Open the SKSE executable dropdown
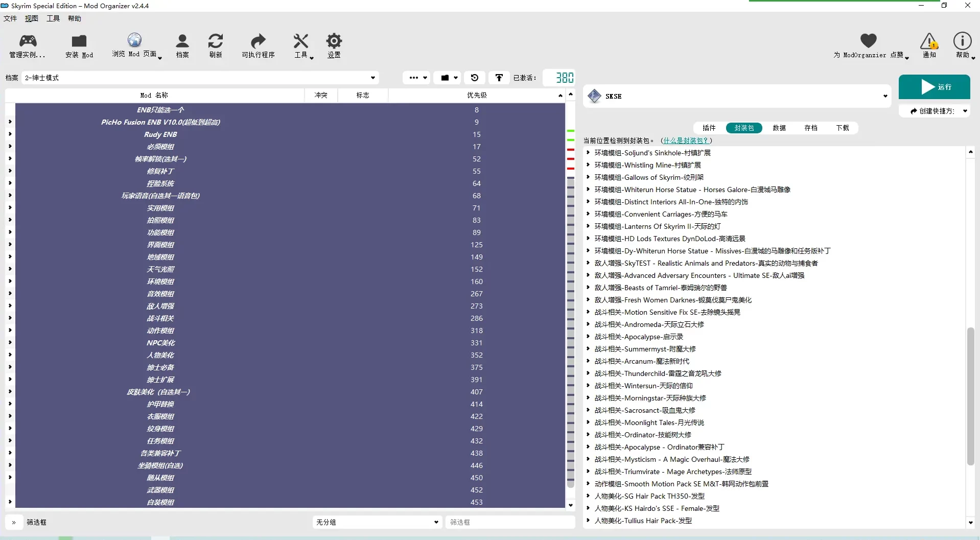980x540 pixels. [x=737, y=96]
